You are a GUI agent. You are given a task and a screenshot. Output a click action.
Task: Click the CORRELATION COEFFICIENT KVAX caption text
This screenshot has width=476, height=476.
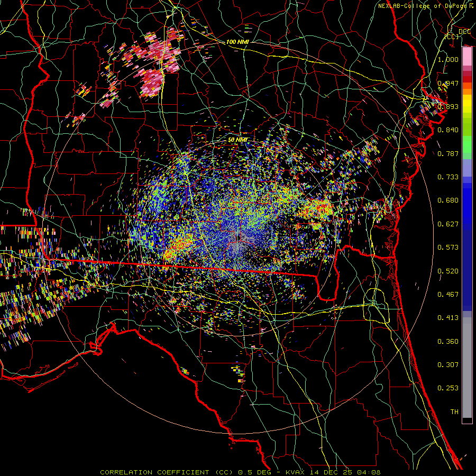[240, 472]
